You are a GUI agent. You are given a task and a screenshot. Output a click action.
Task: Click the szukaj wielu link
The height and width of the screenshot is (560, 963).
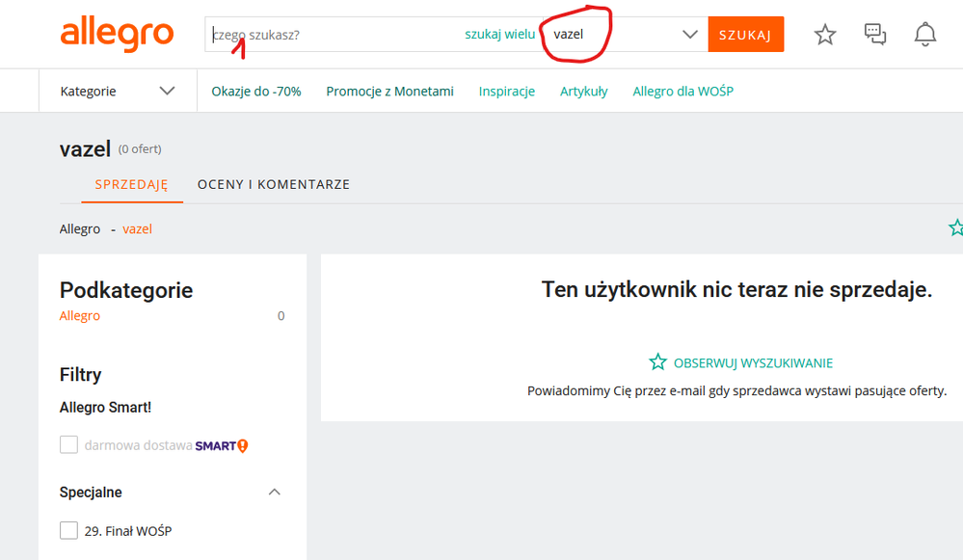[x=500, y=33]
